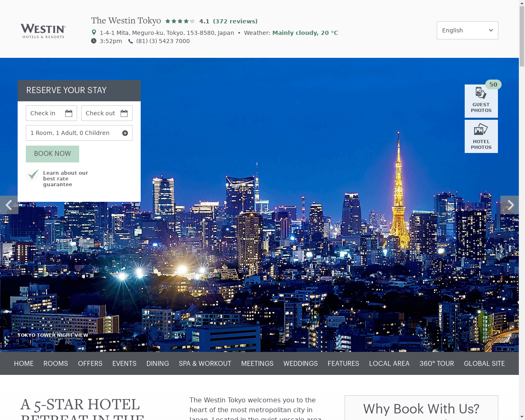The width and height of the screenshot is (525, 420).
Task: Open the WEDDINGS menu item
Action: tap(301, 363)
